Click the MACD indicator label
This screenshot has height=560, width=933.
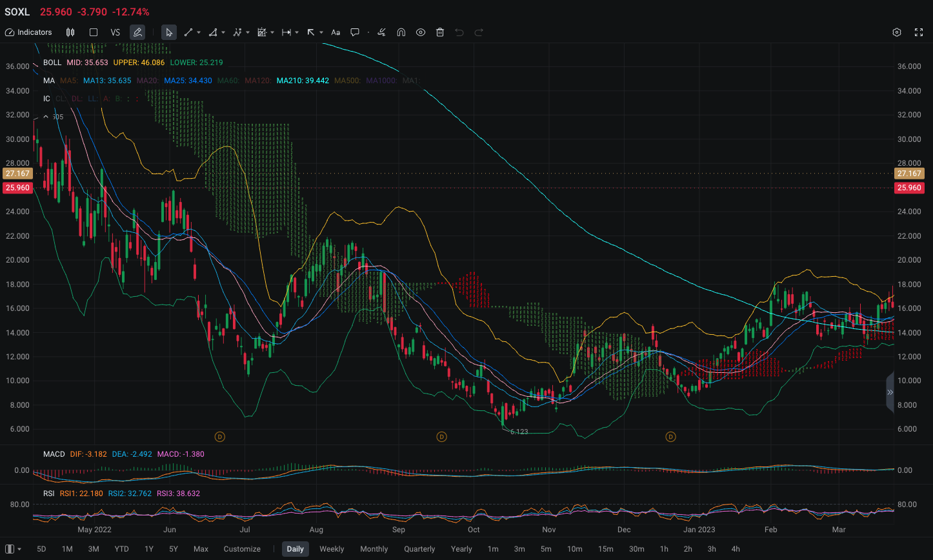click(x=54, y=454)
